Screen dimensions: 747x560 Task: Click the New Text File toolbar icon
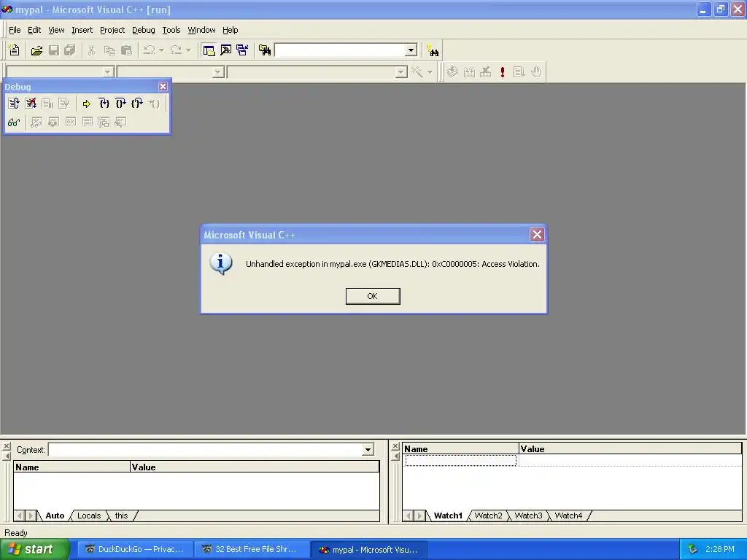15,50
